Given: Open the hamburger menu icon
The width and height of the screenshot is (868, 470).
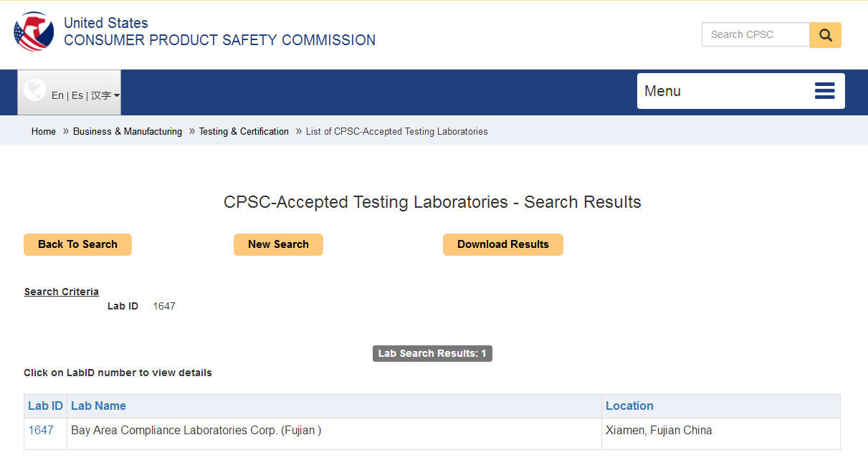Looking at the screenshot, I should 825,91.
